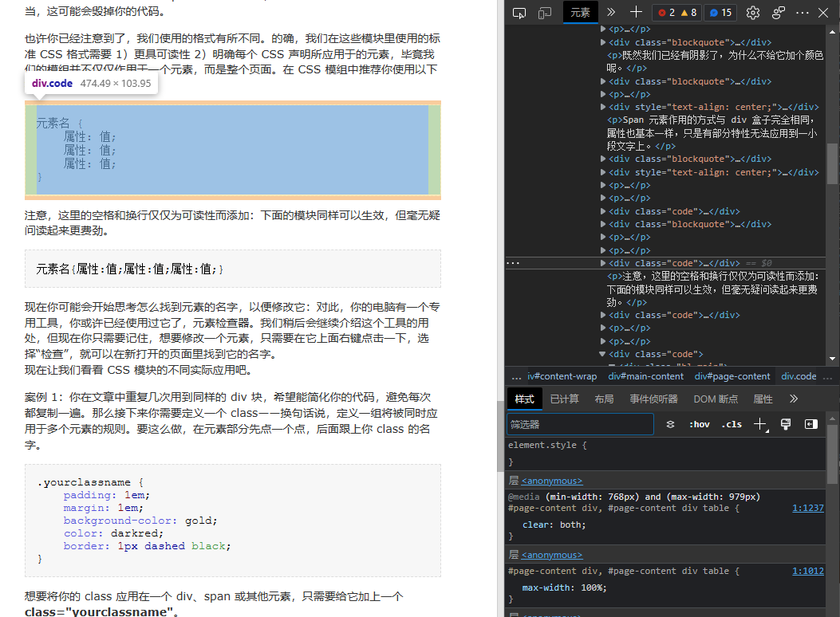
Task: Toggle the :hov element state panel
Action: [699, 424]
